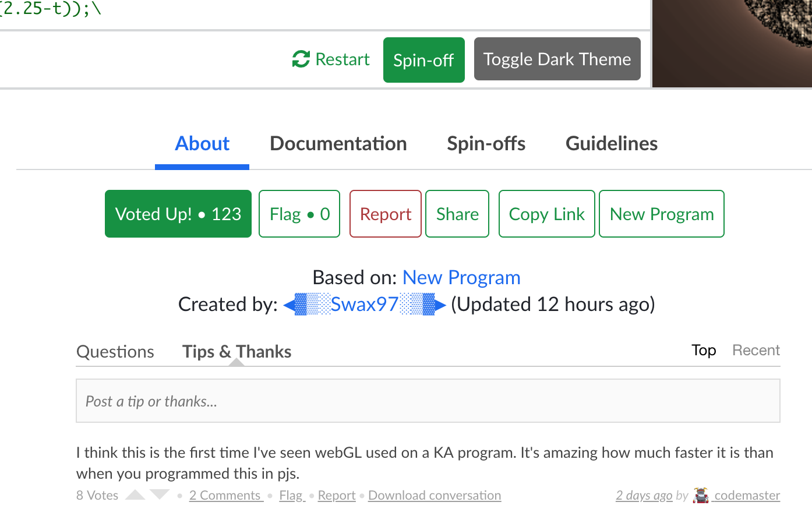Click the Restart text label
The width and height of the screenshot is (812, 509).
click(343, 59)
